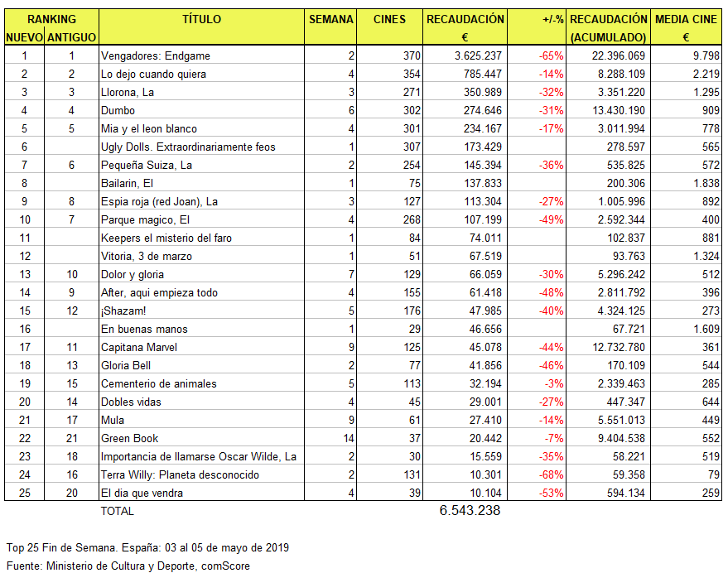The width and height of the screenshot is (728, 573).
Task: Click the -65% change value
Action: point(551,55)
